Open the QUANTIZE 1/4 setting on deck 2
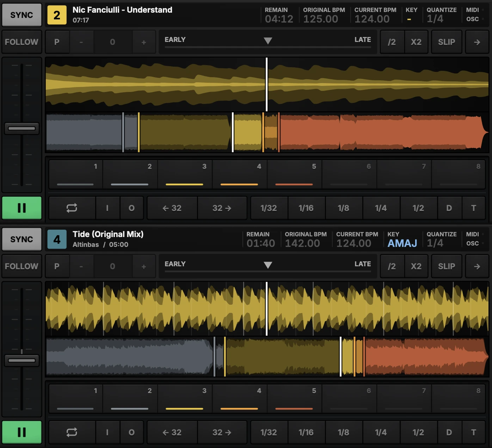 [441, 15]
